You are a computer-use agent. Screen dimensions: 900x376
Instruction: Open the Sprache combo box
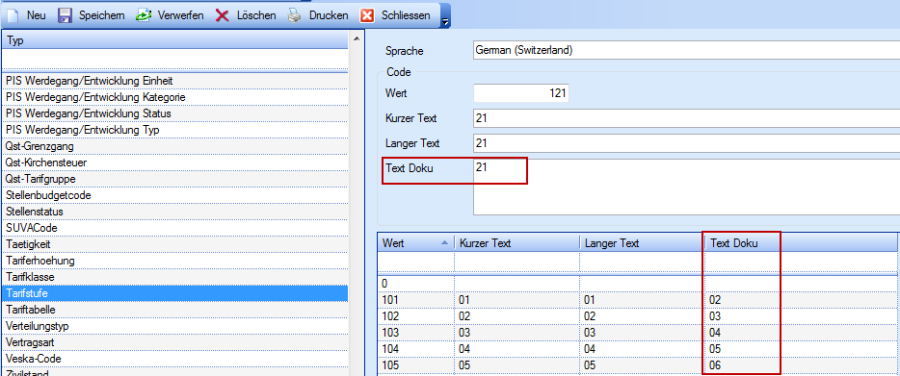click(686, 50)
